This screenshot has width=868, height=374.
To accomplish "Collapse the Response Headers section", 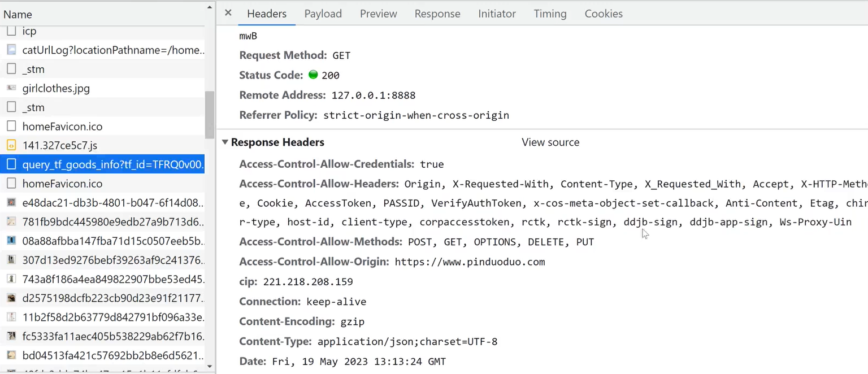I will [225, 142].
